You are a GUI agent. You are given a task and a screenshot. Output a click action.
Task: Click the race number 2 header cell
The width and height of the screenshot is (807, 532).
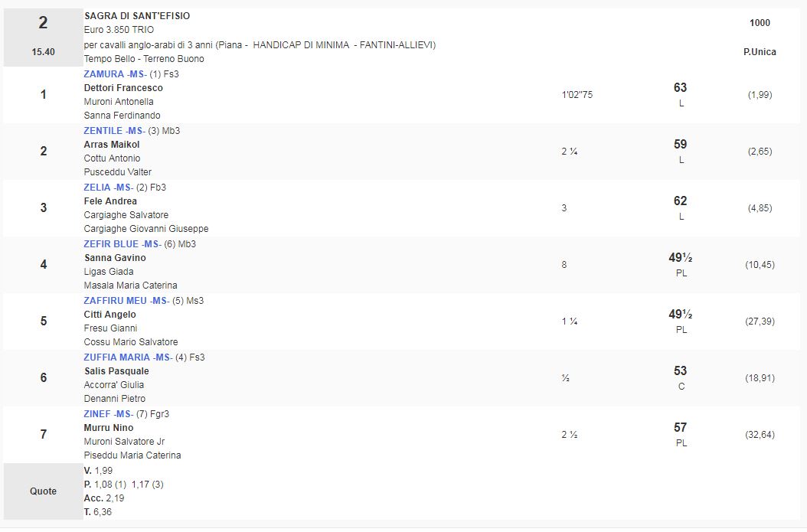[43, 36]
